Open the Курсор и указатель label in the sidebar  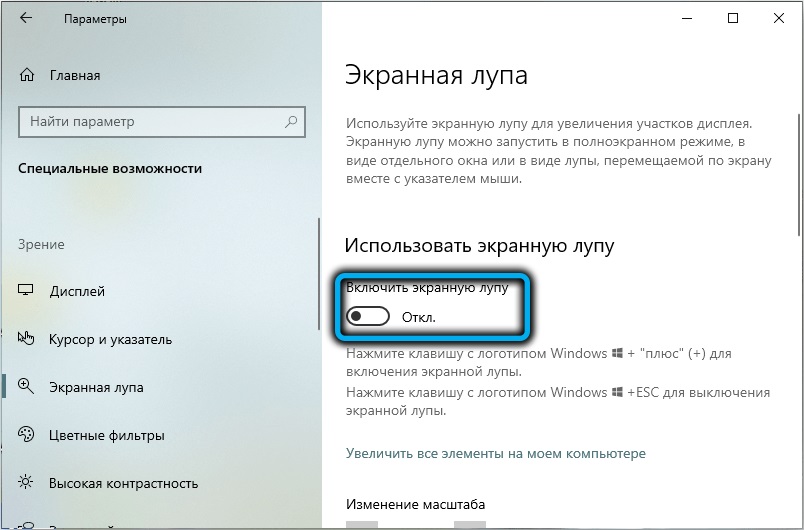(x=110, y=339)
